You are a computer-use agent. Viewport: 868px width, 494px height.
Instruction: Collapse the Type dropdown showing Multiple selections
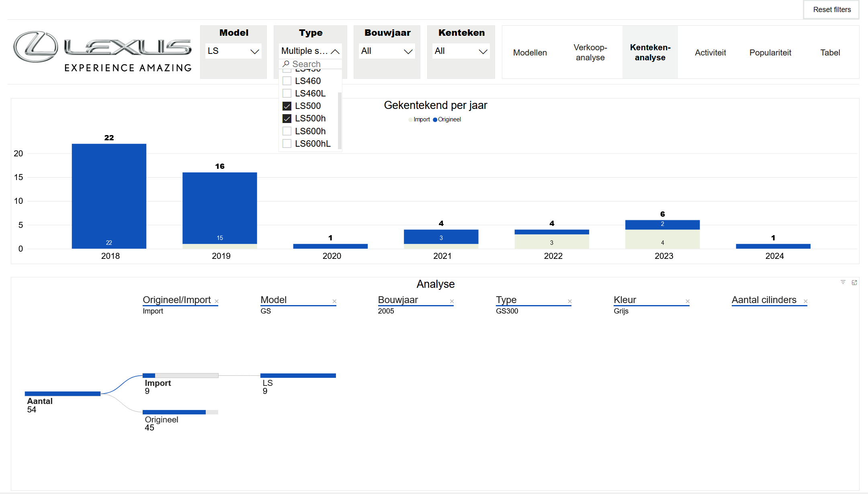[x=311, y=51]
